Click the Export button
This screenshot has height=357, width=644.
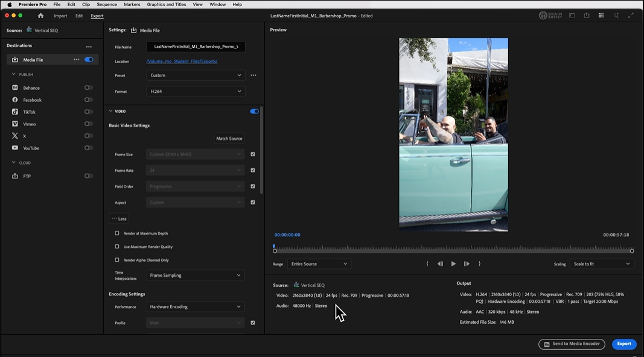624,344
